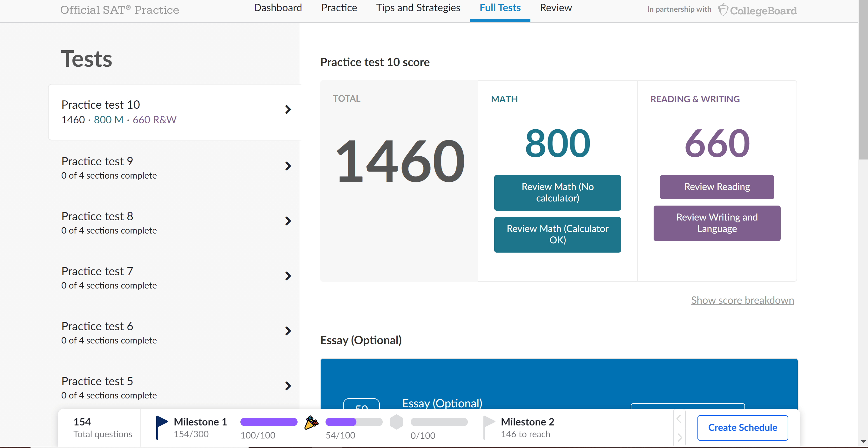Expand Practice test 9 chevron
Screen dimensions: 868x448
288,166
